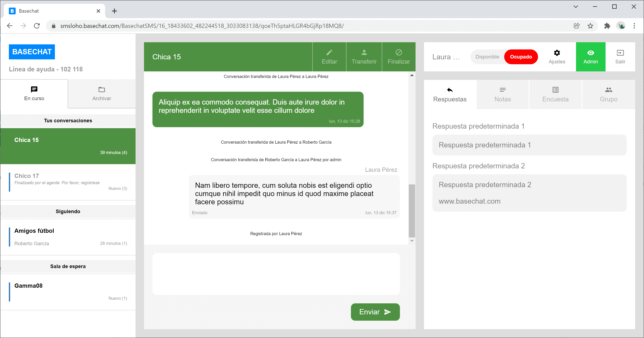Open the Transferir person icon
Screen dimensions: 644x338
(364, 53)
